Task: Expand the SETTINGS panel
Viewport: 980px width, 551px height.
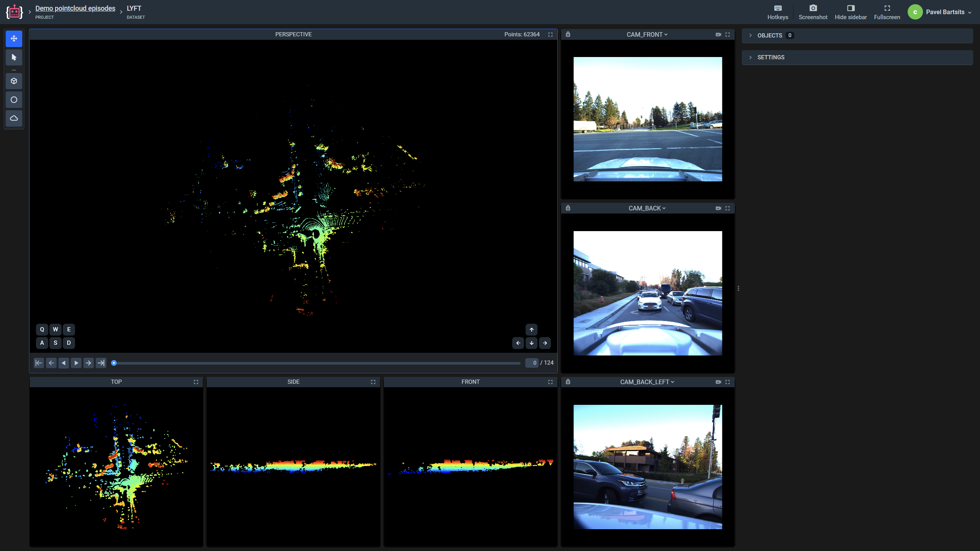Action: click(x=750, y=57)
